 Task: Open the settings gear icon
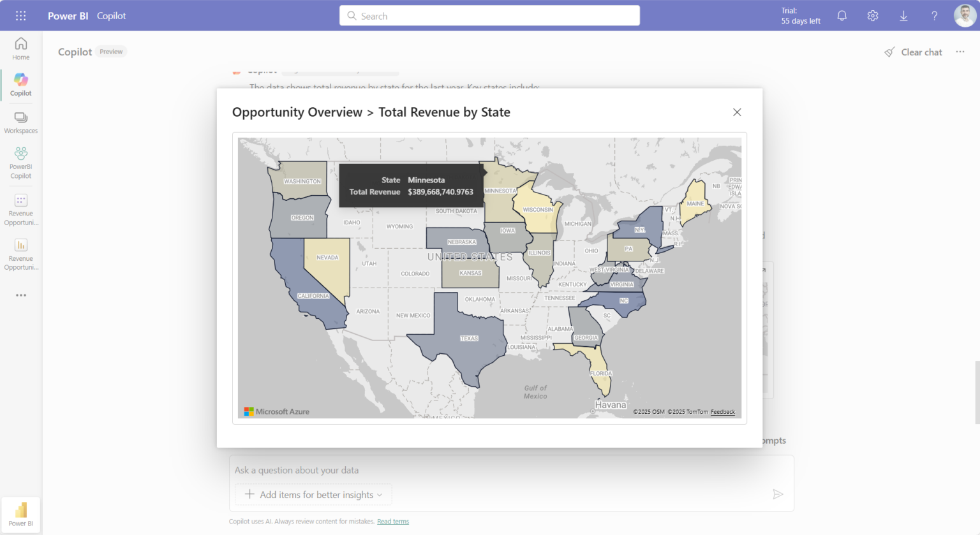(x=872, y=16)
